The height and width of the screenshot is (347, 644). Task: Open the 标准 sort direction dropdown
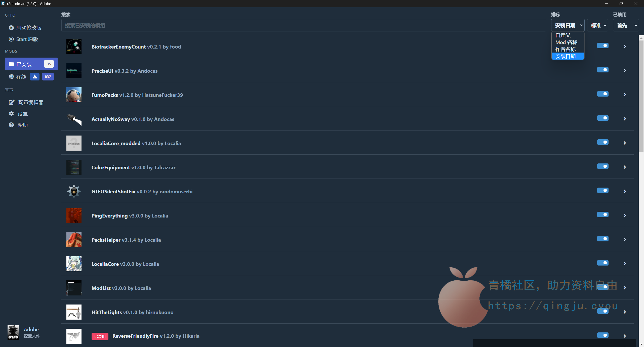pyautogui.click(x=598, y=25)
